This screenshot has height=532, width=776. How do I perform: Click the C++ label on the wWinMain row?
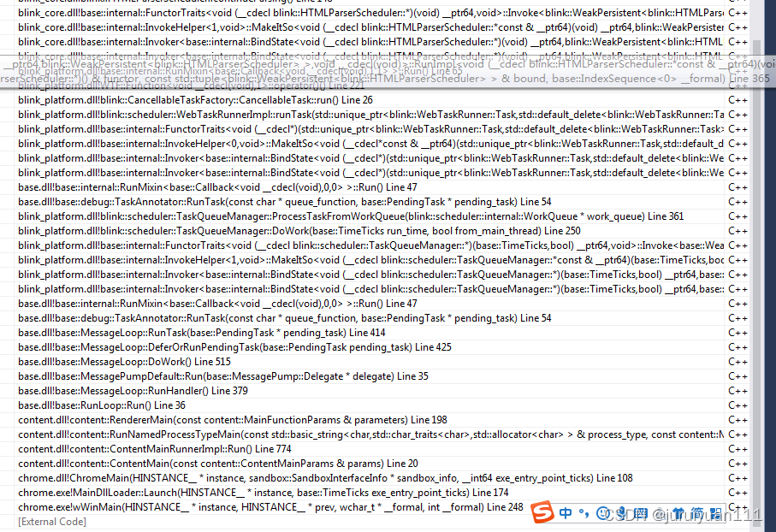(x=737, y=506)
